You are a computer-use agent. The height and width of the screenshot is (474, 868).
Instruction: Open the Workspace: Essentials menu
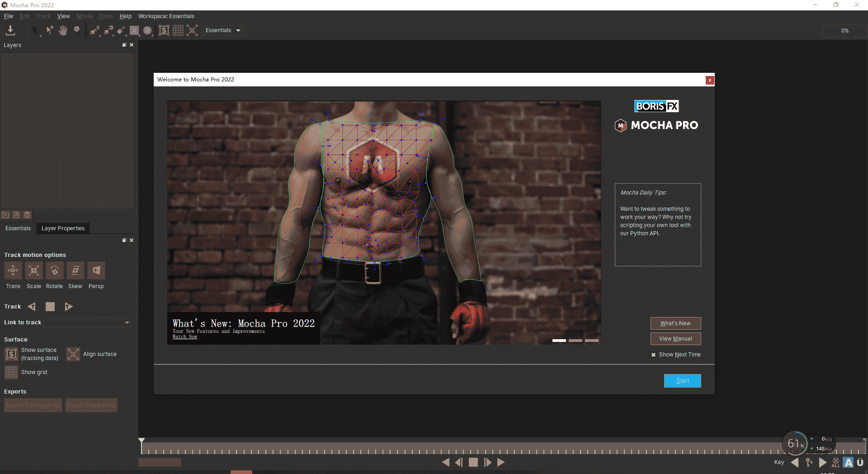(166, 16)
